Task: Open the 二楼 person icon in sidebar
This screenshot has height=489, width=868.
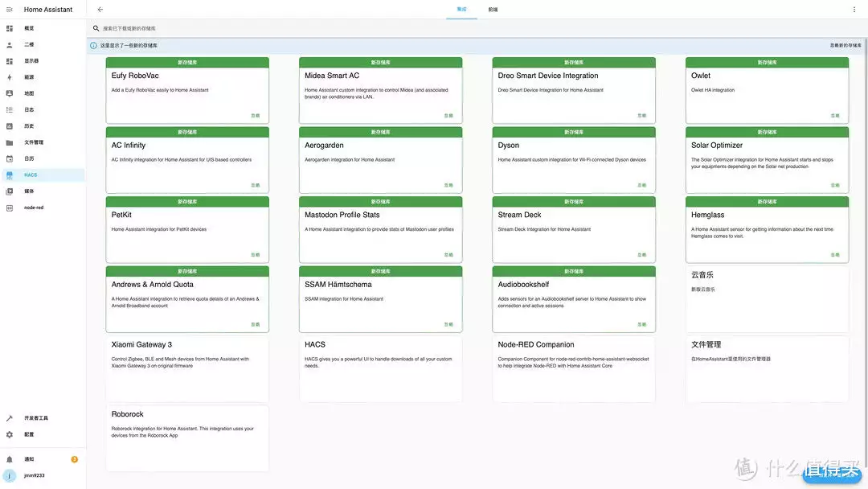Action: (10, 45)
